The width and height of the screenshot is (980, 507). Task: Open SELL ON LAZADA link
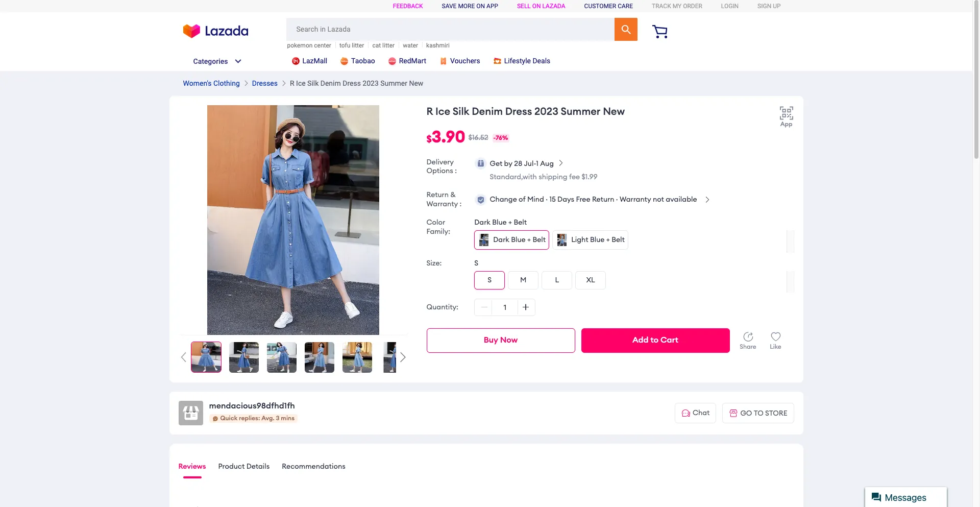click(x=541, y=6)
